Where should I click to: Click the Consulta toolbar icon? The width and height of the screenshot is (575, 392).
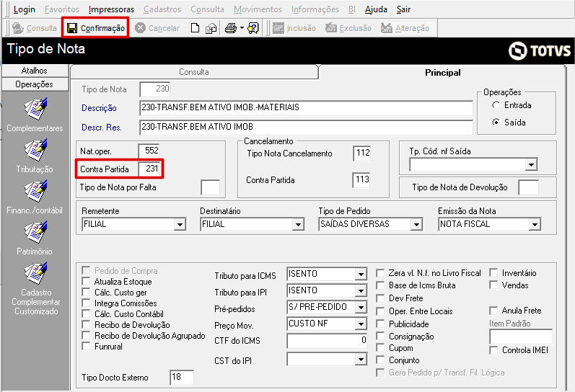tap(17, 28)
